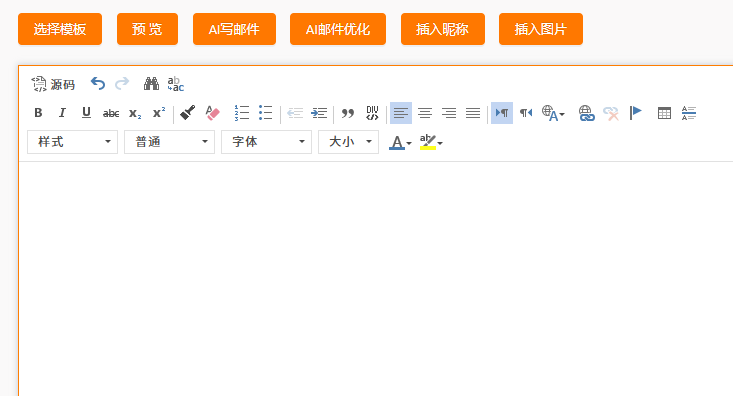Screen dimensions: 733x396
Task: Click the AI写邮件 button
Action: [234, 29]
